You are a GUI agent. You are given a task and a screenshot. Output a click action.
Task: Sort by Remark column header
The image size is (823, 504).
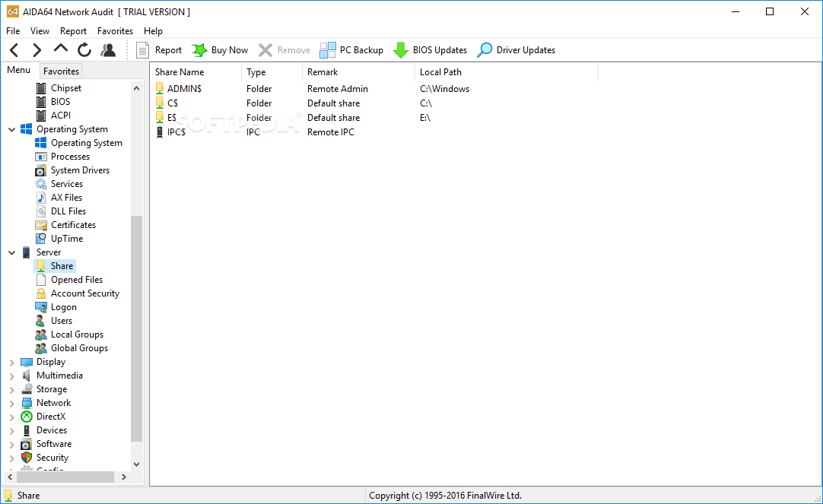pos(358,72)
